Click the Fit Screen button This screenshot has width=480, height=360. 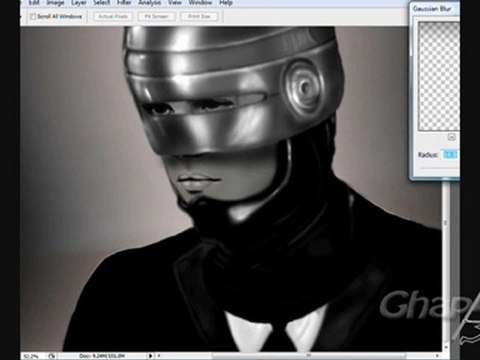pos(156,16)
